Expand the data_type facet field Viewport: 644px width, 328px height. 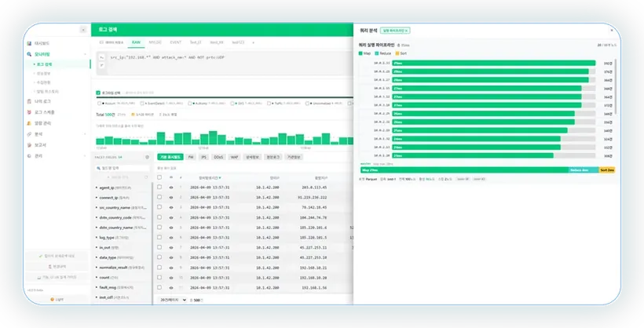[97, 257]
